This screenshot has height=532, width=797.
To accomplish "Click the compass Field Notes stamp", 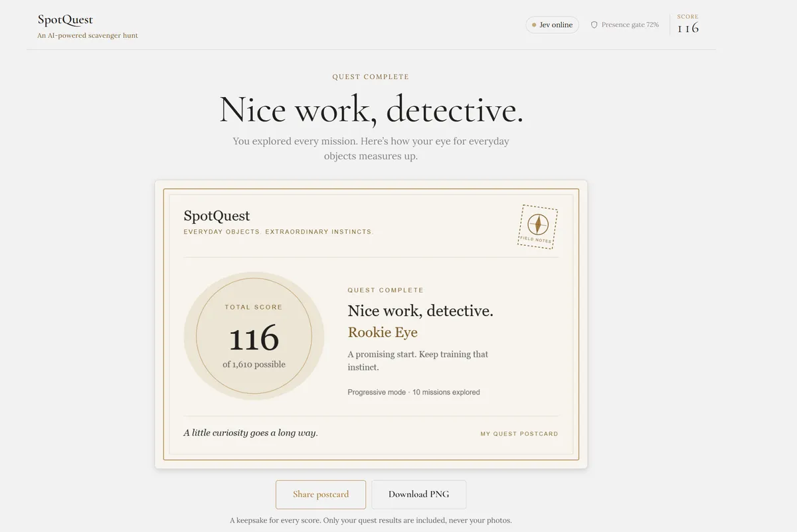I will 537,226.
